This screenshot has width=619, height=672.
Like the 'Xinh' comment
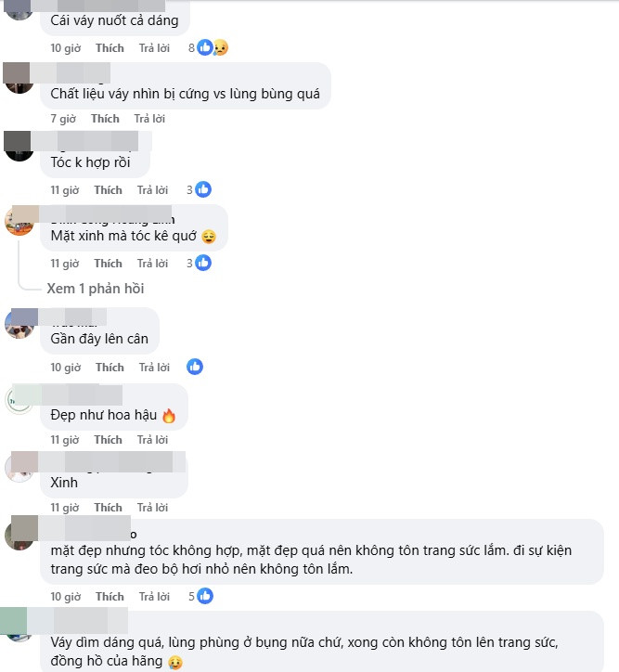[x=108, y=508]
